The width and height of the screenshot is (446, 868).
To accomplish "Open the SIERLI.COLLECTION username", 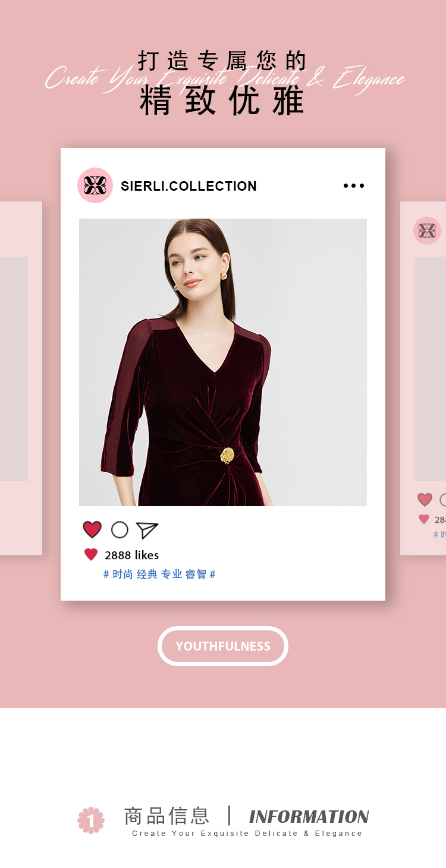I will pos(189,186).
